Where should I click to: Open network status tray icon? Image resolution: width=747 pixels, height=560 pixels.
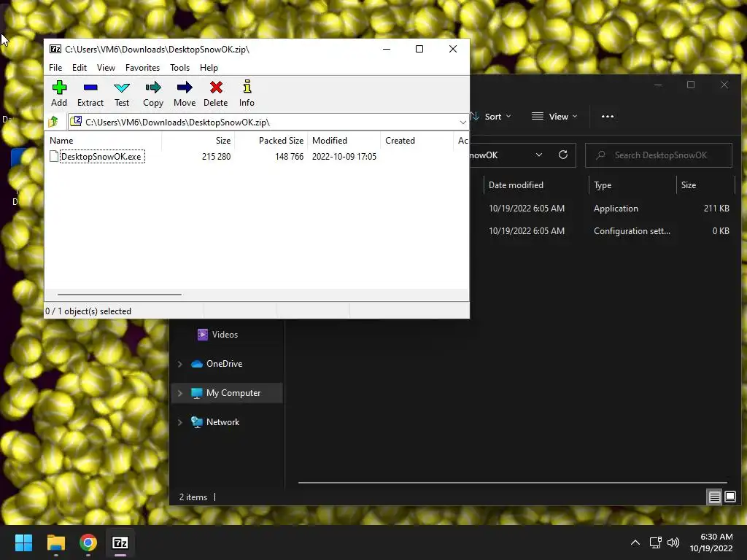[x=656, y=542]
